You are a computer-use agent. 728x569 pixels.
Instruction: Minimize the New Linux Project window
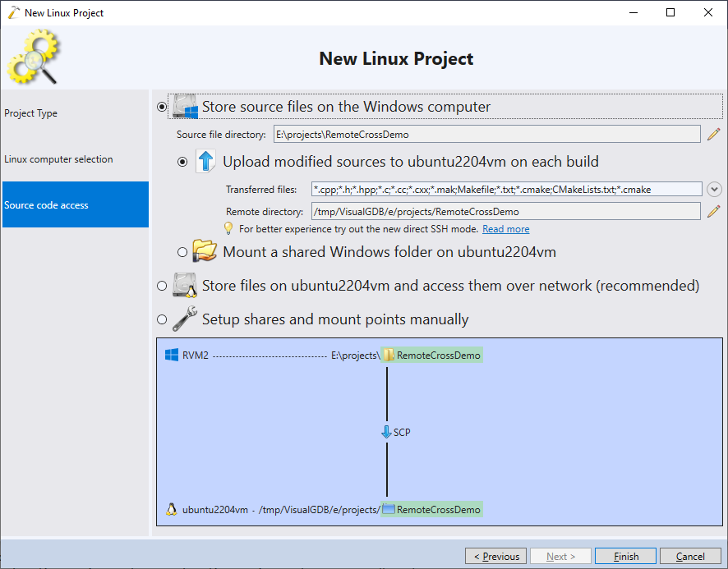(634, 12)
